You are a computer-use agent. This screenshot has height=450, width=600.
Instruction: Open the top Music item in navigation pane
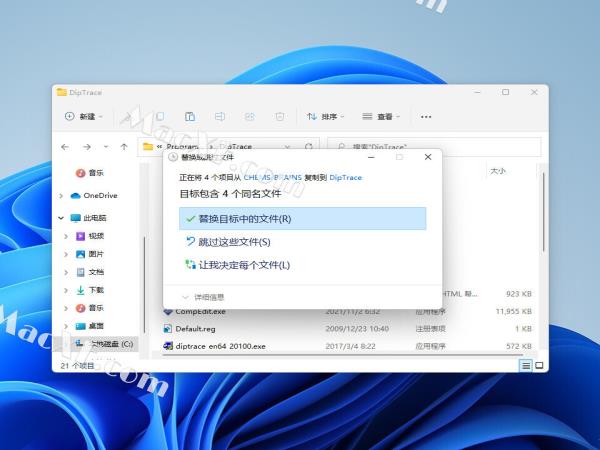[90, 173]
